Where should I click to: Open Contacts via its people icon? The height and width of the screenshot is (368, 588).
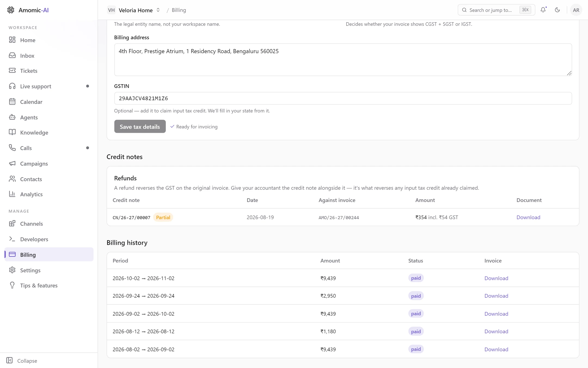tap(12, 179)
